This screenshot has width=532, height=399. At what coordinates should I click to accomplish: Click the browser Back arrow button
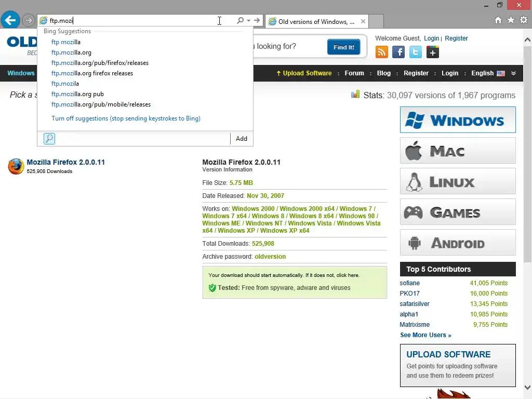tap(10, 20)
